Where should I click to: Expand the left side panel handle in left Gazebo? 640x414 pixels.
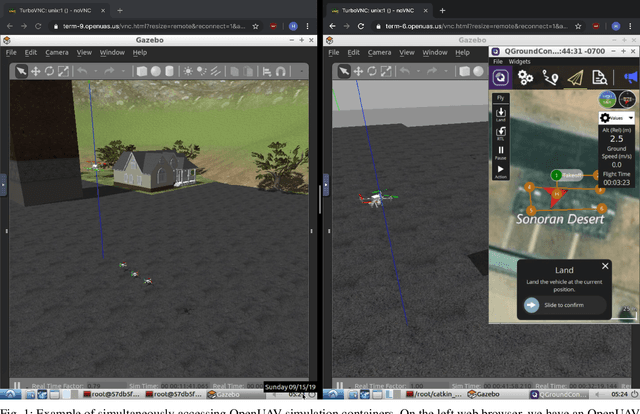tap(3, 185)
